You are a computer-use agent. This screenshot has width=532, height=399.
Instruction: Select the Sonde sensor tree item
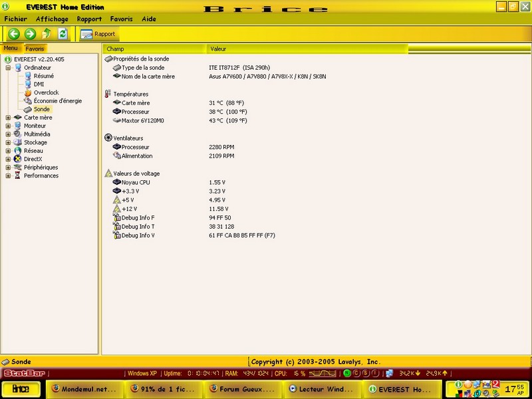[41, 109]
